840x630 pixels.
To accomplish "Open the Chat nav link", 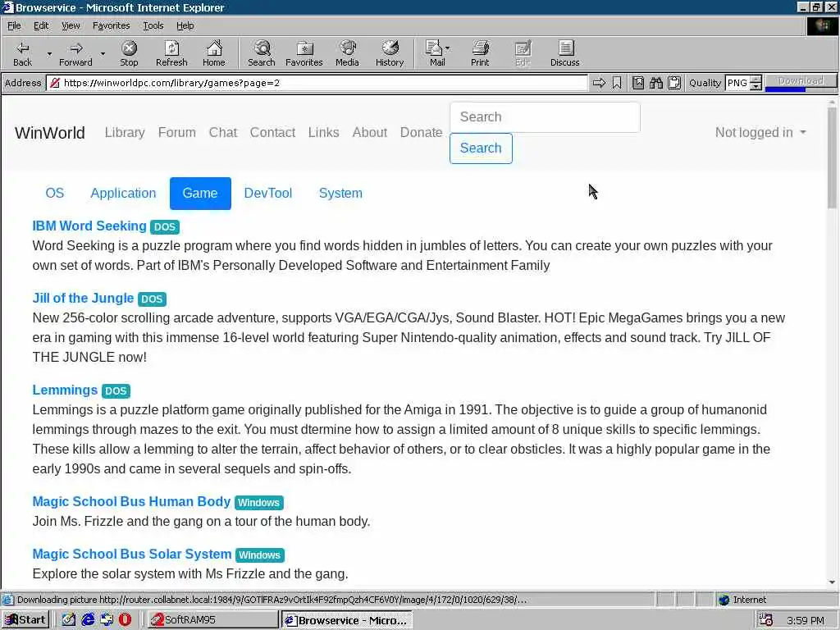I will [223, 132].
